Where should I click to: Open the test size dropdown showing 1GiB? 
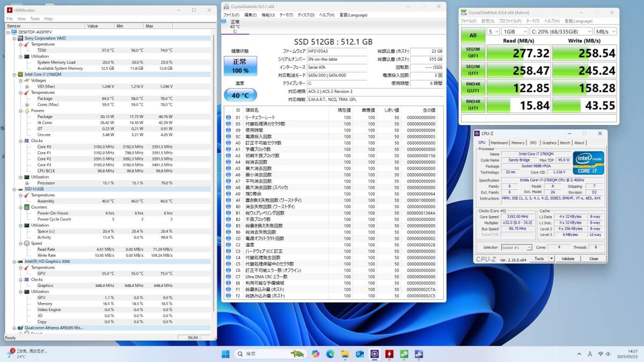coord(514,32)
